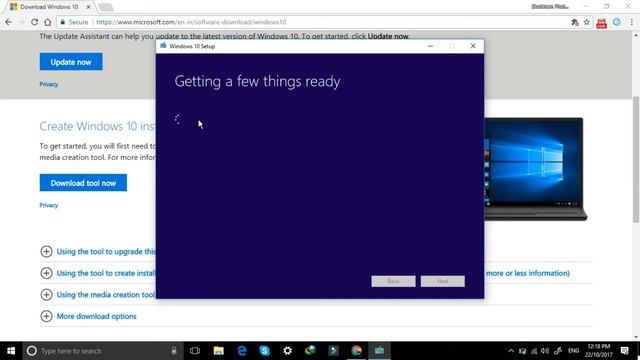Open the volume control tray icon
This screenshot has height=360, width=640.
545,351
